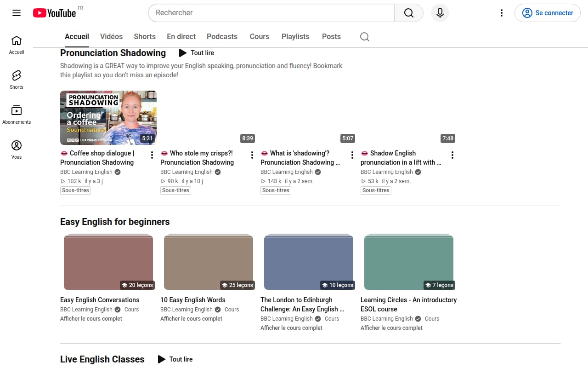Screen dimensions: 588x368
Task: Open the En direct tab
Action: (181, 37)
